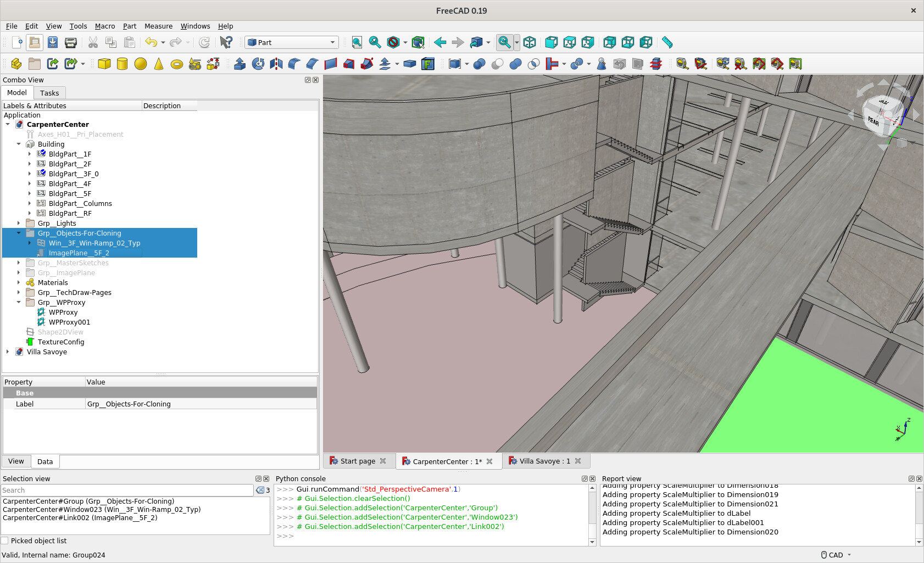This screenshot has width=924, height=563.
Task: Create a new document icon
Action: [16, 42]
